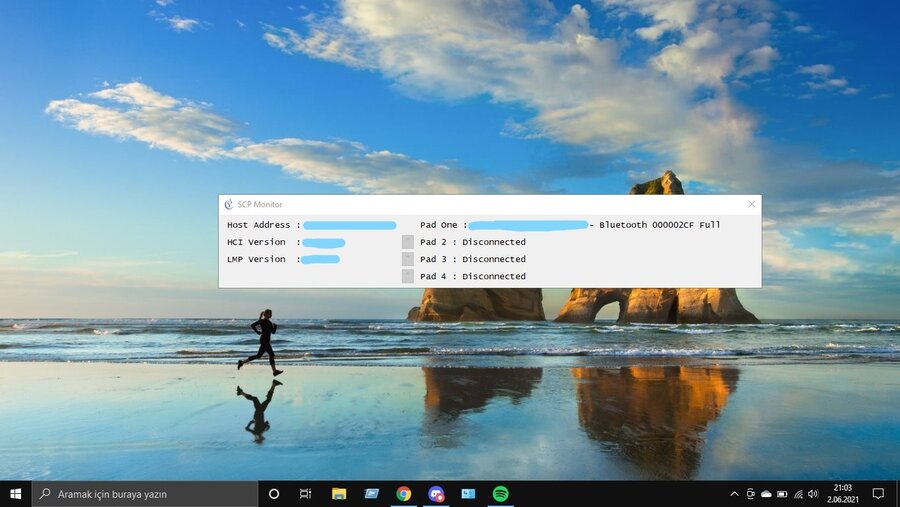The height and width of the screenshot is (507, 900).
Task: Open the Windows Start menu
Action: click(15, 494)
